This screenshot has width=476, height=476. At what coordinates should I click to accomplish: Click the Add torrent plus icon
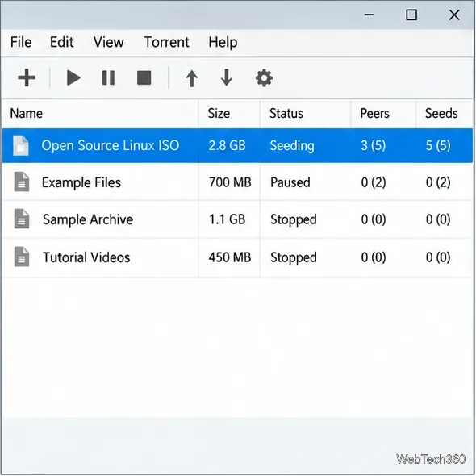(27, 77)
